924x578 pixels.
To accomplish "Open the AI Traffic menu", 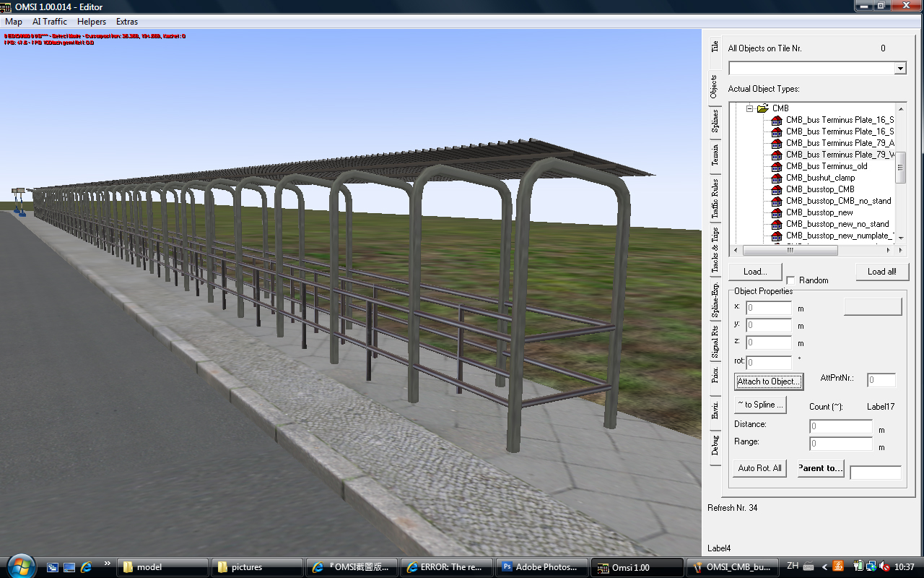I will point(49,22).
